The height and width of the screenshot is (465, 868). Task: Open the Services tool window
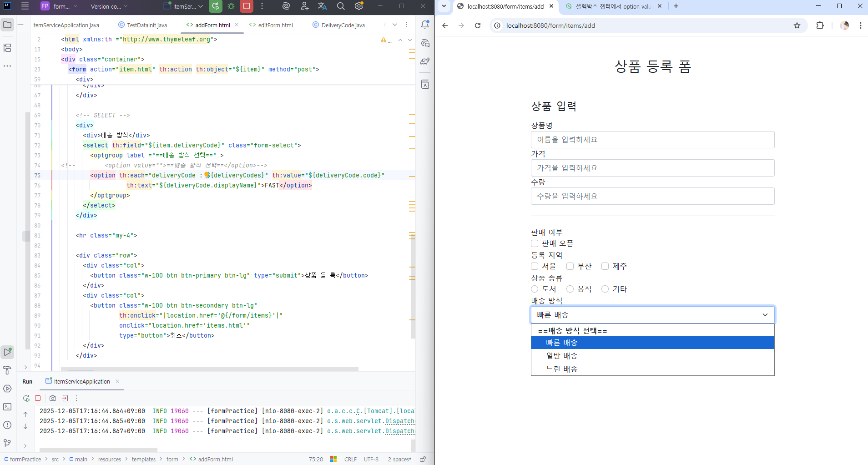[7, 389]
